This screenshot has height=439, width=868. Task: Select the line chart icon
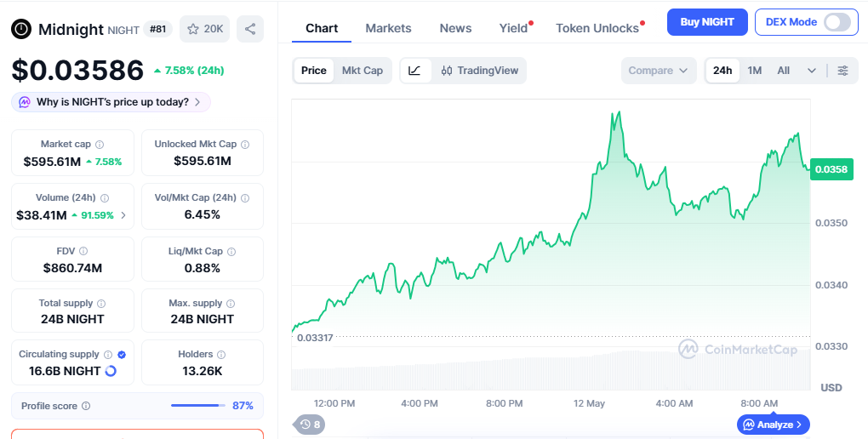tap(414, 71)
